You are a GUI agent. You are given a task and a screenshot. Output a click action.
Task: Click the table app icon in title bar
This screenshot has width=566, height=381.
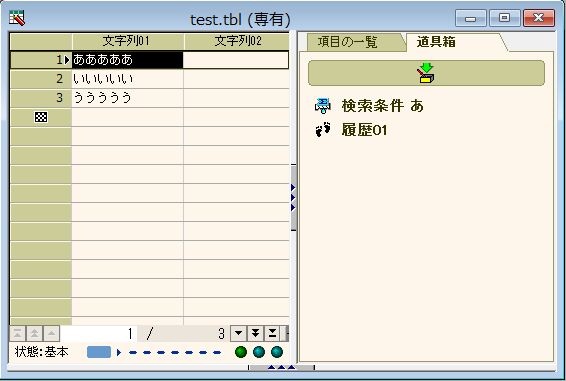click(17, 18)
